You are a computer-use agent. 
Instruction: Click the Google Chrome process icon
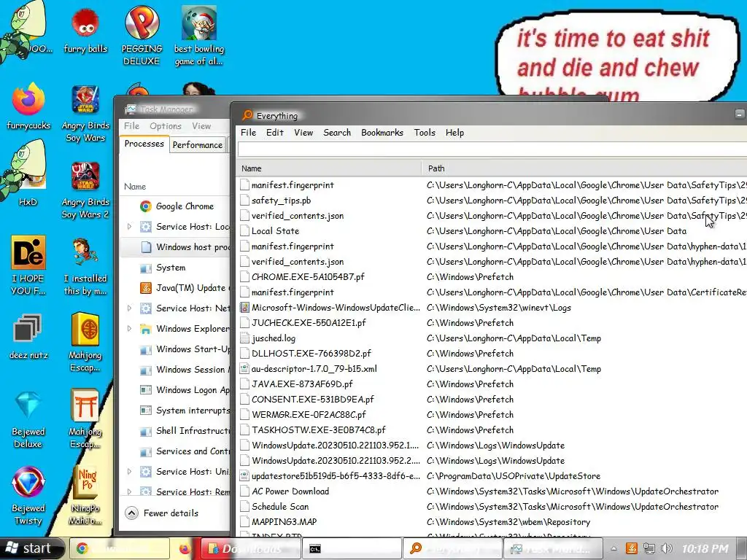coord(146,206)
